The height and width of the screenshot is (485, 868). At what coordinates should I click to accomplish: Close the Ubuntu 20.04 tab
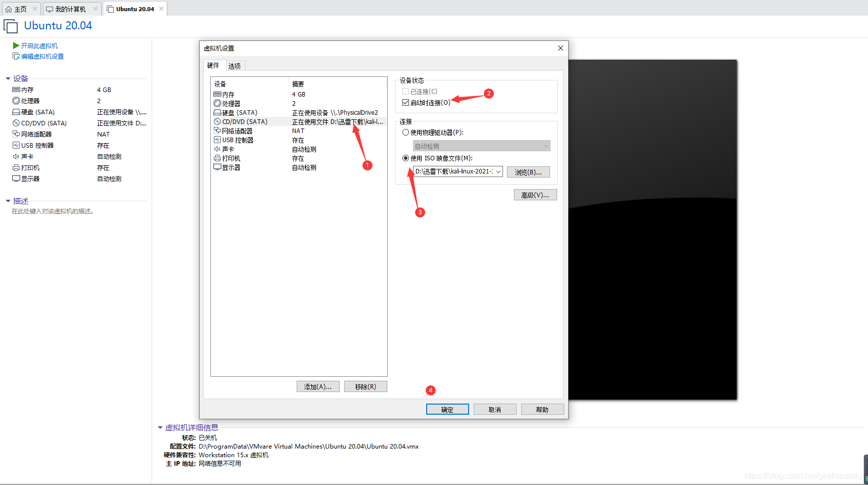pos(161,9)
